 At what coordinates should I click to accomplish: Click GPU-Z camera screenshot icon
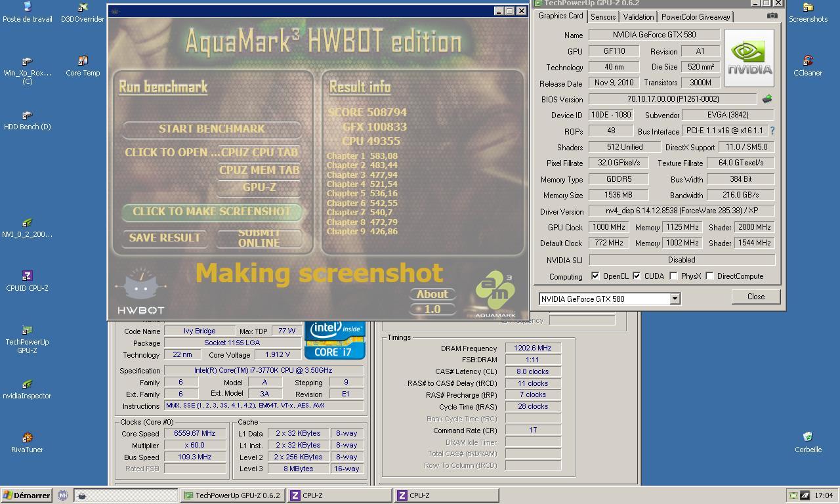(772, 16)
